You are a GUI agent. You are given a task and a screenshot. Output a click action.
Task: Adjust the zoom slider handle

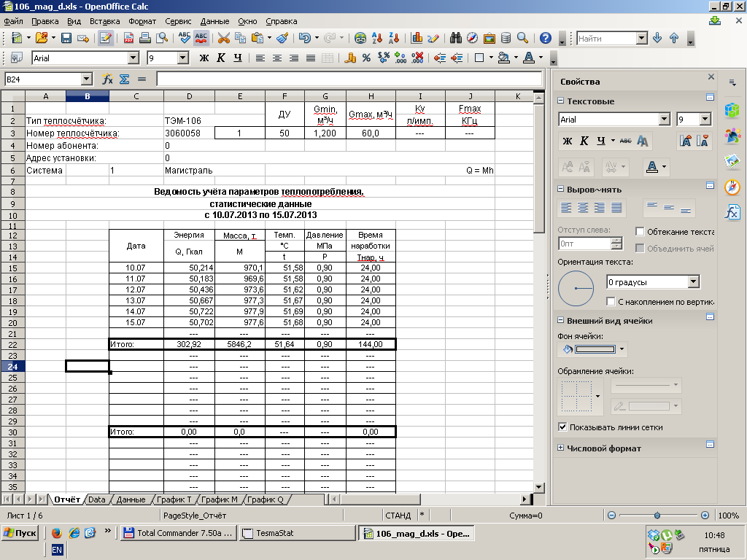point(657,516)
